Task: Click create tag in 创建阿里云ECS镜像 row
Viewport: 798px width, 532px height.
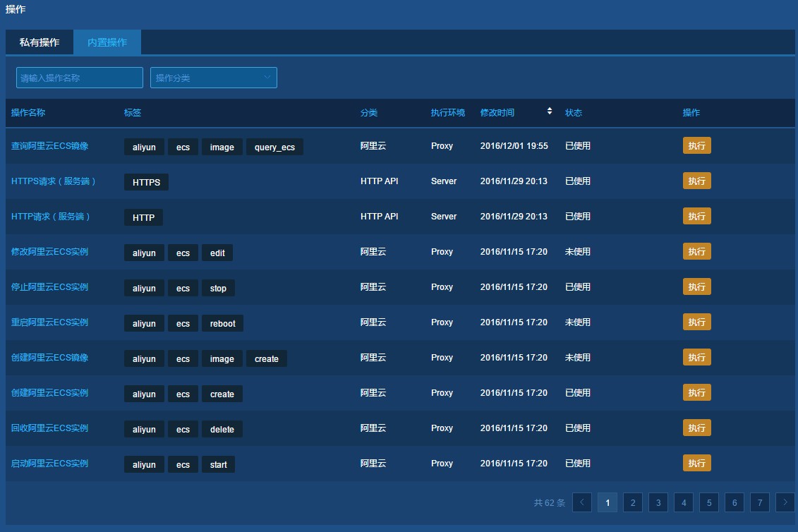Action: [x=267, y=359]
